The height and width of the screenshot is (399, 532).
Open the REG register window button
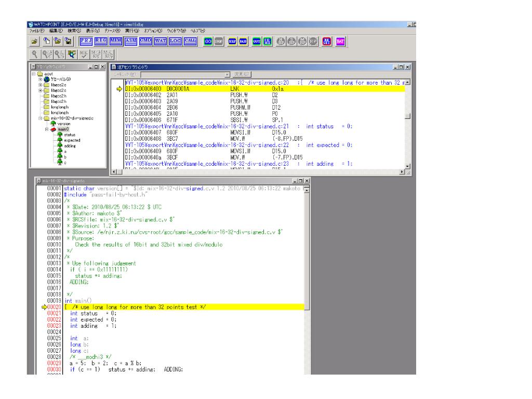pyautogui.click(x=101, y=41)
